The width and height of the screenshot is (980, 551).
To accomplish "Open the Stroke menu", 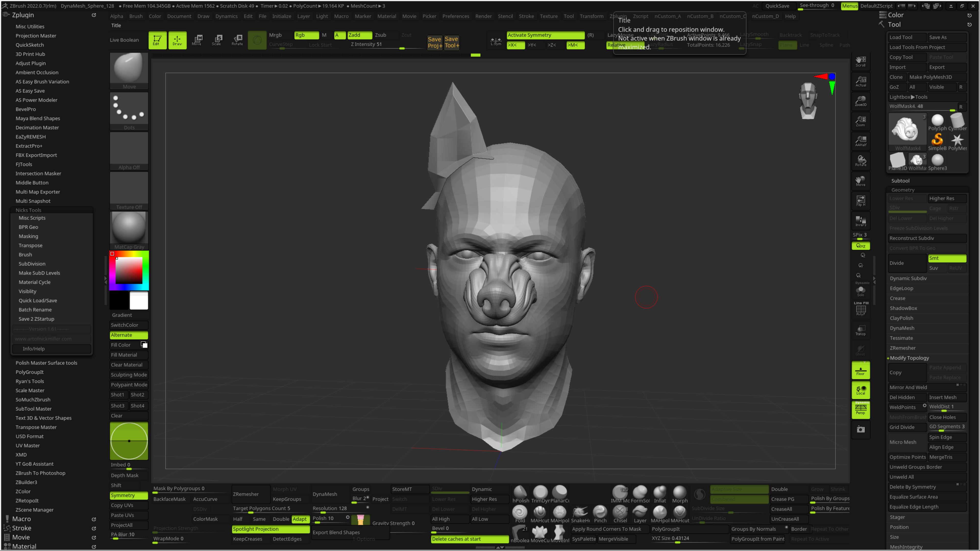I will (x=526, y=16).
